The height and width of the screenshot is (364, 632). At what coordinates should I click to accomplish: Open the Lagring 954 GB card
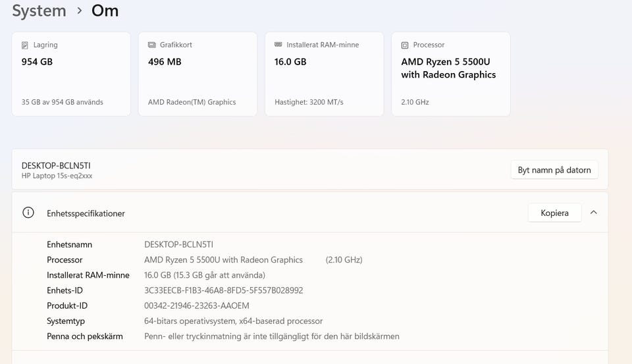coord(71,74)
